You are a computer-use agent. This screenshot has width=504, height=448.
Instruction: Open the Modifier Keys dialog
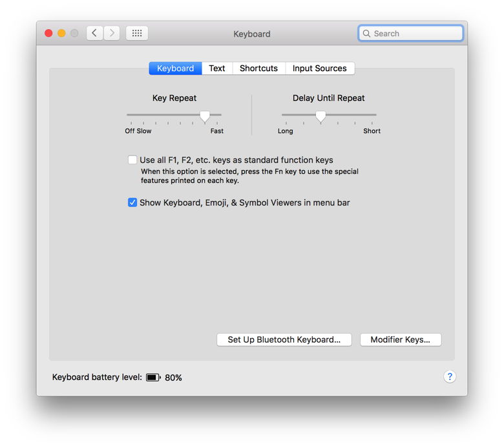400,339
